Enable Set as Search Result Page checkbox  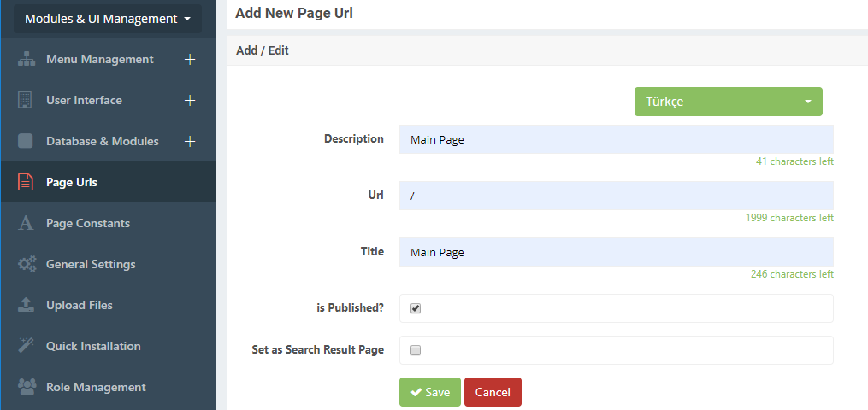pos(416,349)
